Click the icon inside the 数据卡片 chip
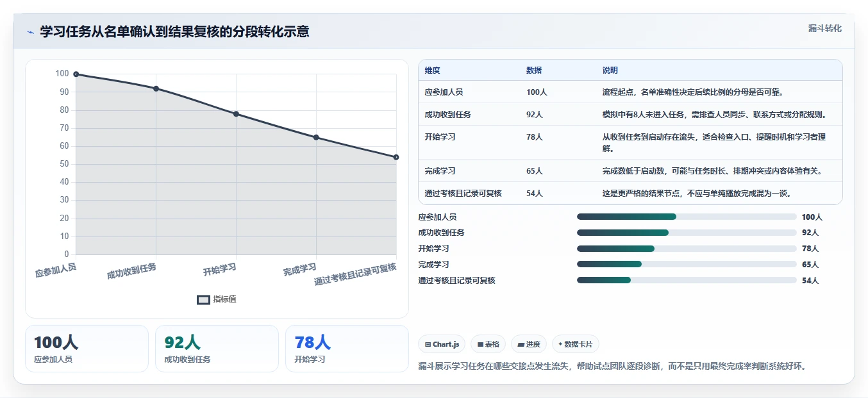The width and height of the screenshot is (868, 398). [x=560, y=344]
